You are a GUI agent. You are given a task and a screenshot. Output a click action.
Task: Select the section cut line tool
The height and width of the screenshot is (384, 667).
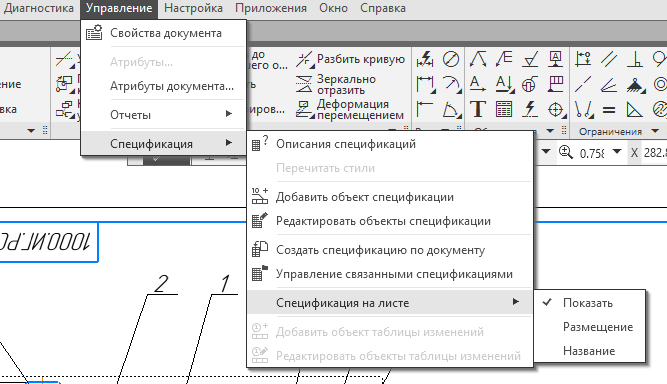tap(504, 84)
